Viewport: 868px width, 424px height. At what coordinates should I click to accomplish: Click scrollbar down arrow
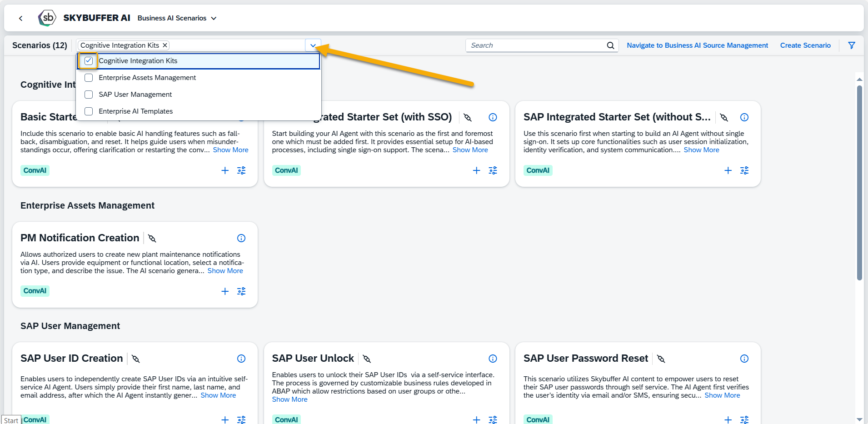[x=859, y=419]
